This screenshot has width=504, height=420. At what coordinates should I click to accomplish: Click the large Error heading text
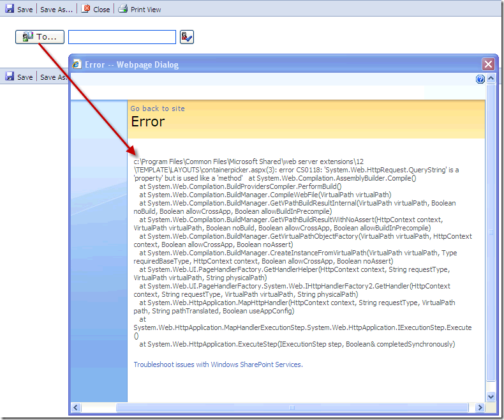tap(148, 121)
